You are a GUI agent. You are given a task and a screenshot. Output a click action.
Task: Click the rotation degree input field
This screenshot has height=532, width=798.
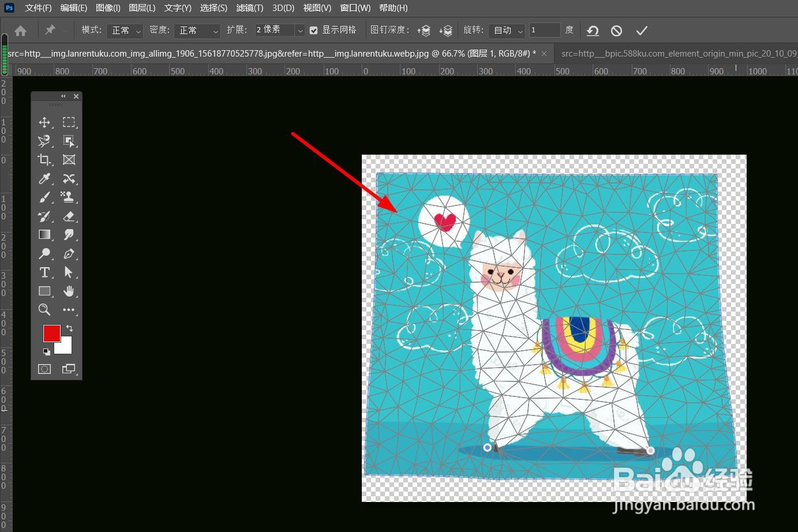545,30
